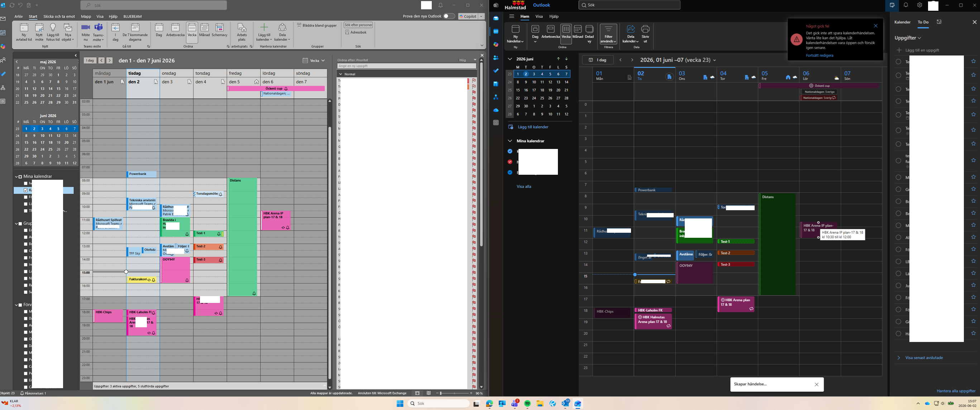This screenshot has height=410, width=980.
Task: Toggle Förv group checkbox in classic Outlook
Action: click(x=20, y=305)
